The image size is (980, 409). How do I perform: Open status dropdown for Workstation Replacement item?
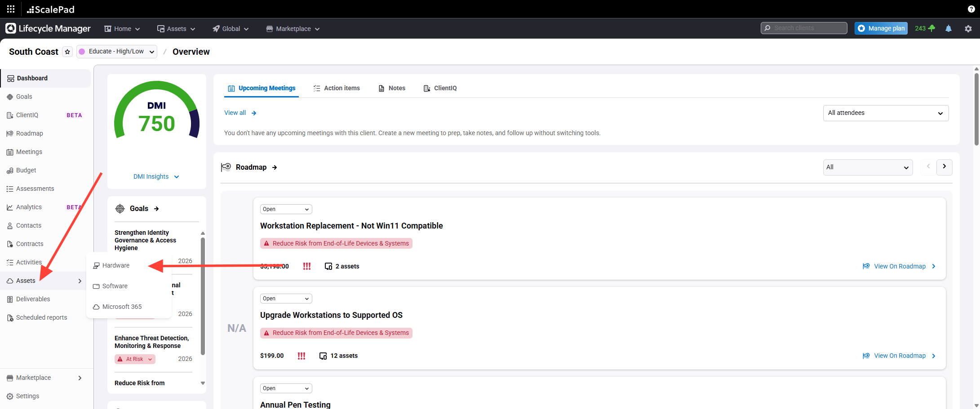pyautogui.click(x=286, y=209)
